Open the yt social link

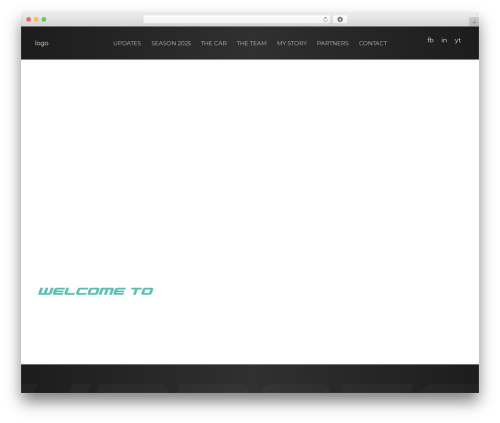(458, 41)
